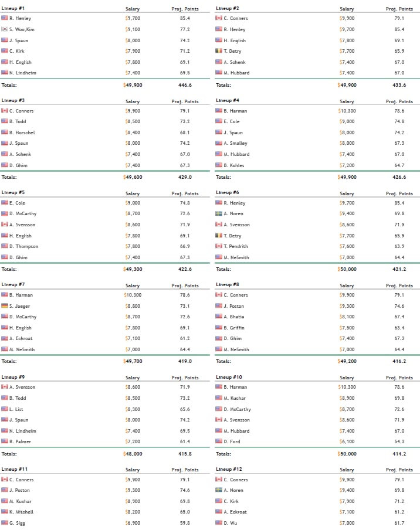The width and height of the screenshot is (420, 530).
Task: Click the Canadian flag beside A. Svensson in Lineup #9
Action: [x=4, y=386]
